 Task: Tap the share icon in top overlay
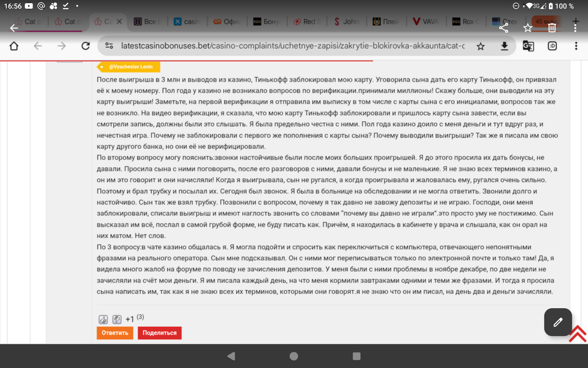click(503, 28)
